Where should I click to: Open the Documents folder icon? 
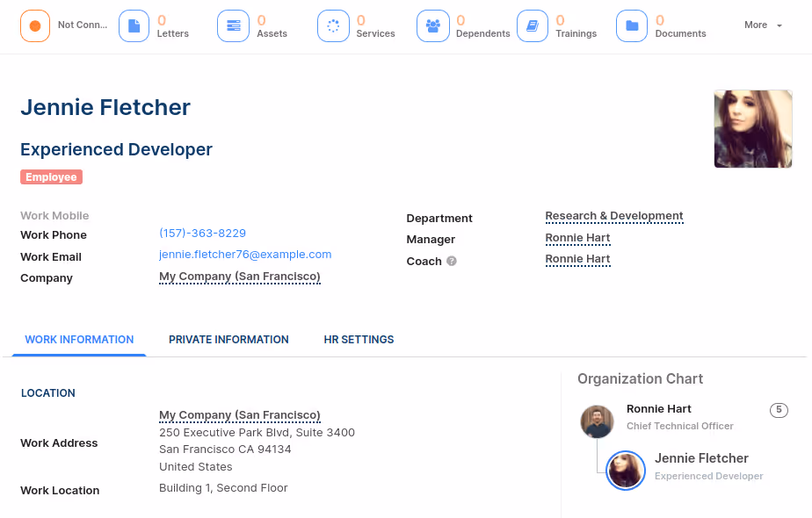tap(632, 25)
